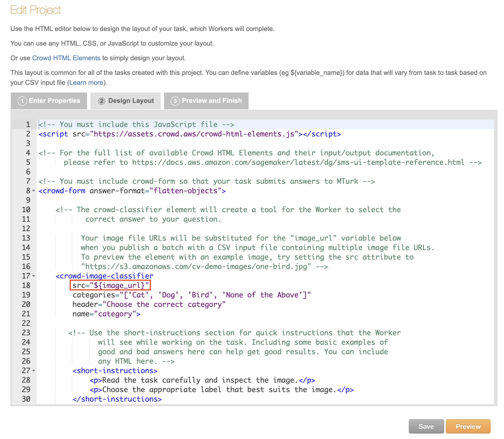This screenshot has height=439, width=504.
Task: Click comment "You must include crowd-form" line 7
Action: (x=207, y=181)
